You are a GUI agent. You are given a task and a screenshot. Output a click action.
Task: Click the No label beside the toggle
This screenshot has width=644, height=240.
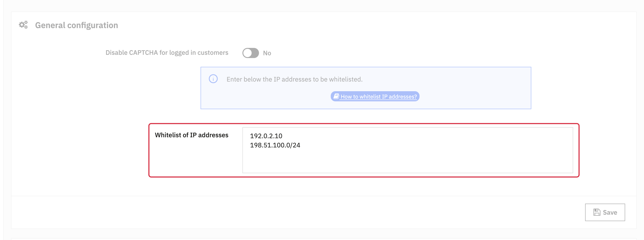pyautogui.click(x=267, y=53)
